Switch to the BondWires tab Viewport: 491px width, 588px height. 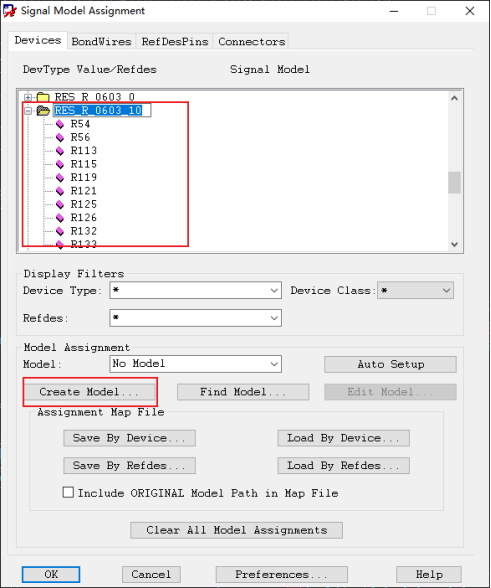click(102, 42)
